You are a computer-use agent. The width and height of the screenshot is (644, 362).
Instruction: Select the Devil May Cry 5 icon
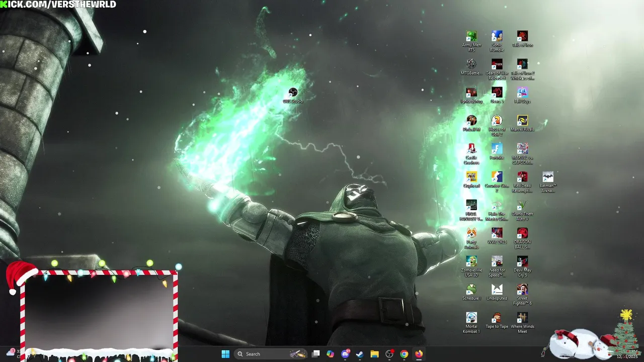tap(522, 266)
